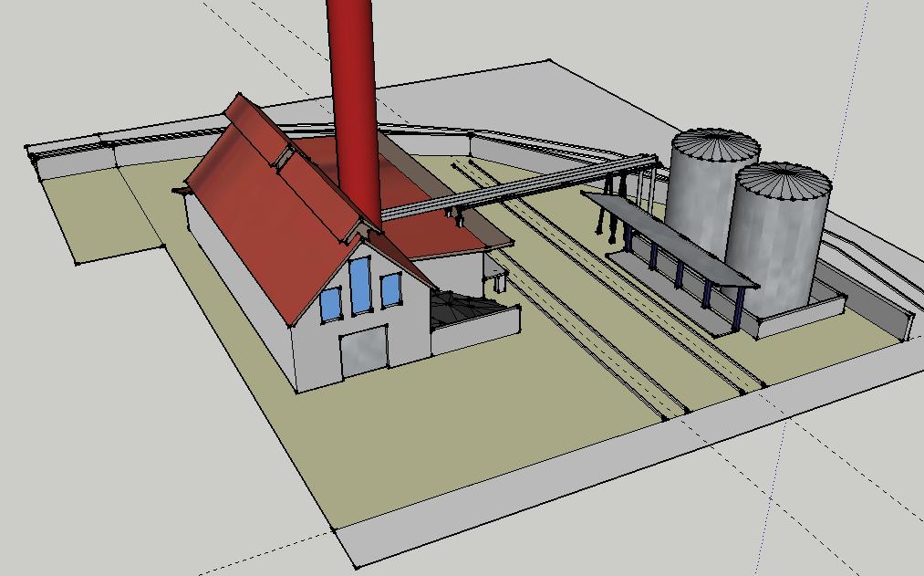This screenshot has height=576, width=924.
Task: Click the left blue window on gable
Action: 330,302
